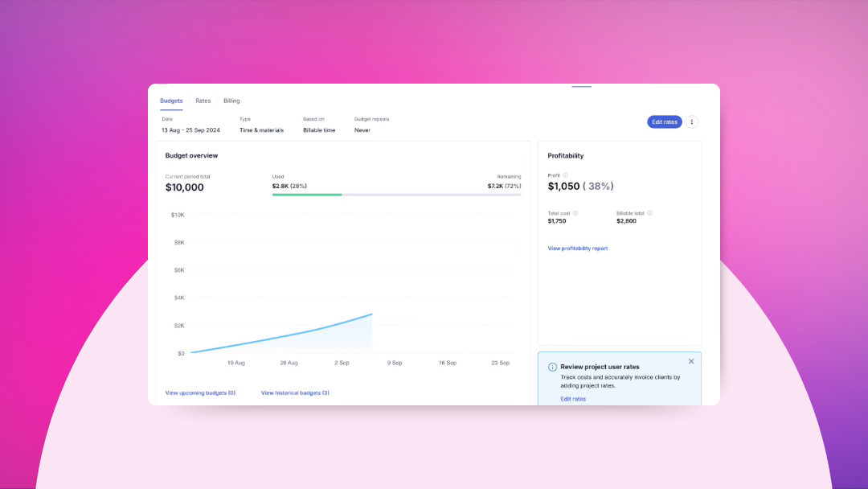Switch to the Billing tab

pos(231,101)
